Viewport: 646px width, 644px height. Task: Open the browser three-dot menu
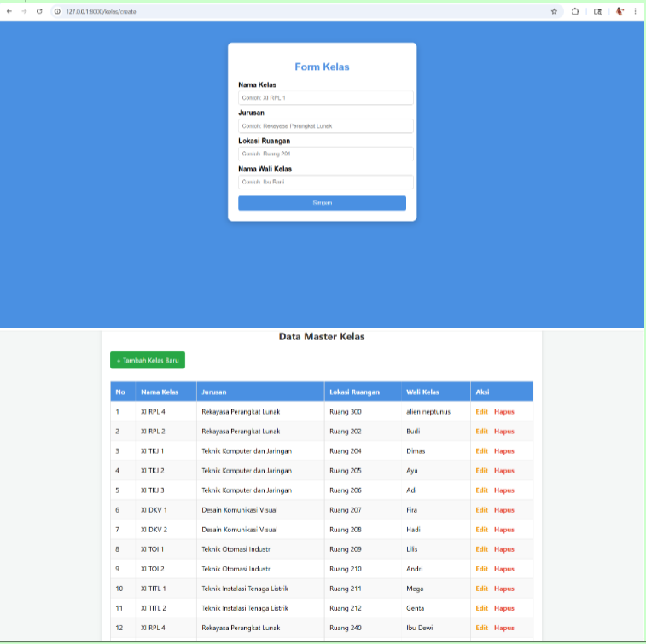[x=635, y=12]
